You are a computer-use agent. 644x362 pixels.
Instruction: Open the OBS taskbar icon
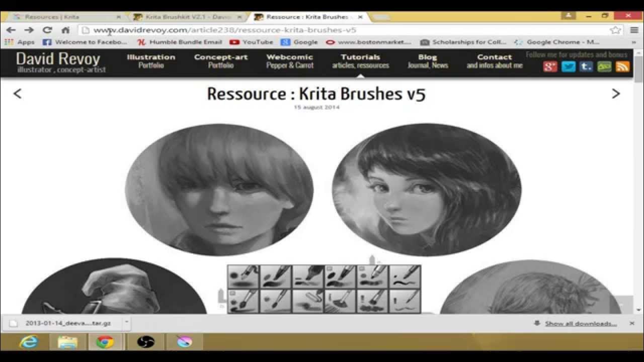tap(146, 342)
